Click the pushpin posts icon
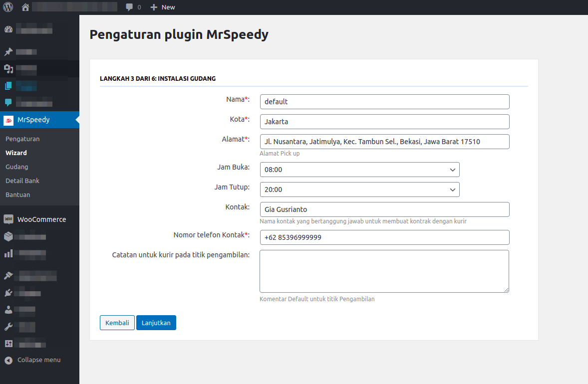The width and height of the screenshot is (588, 384). coord(8,52)
